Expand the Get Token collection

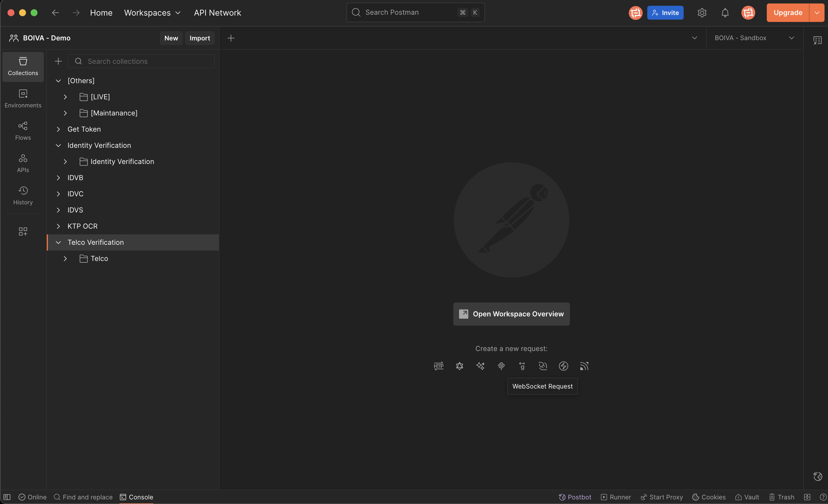point(58,129)
